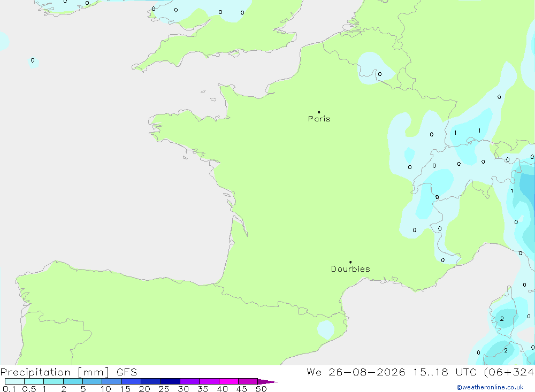Pick the legend swatch between 15 and 20
535x392 pixels.
click(132, 381)
